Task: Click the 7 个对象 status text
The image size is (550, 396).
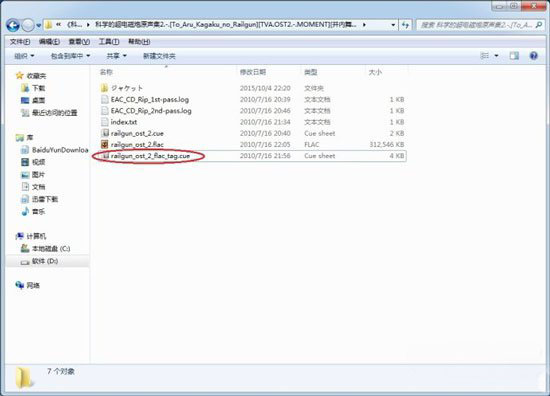Action: (61, 371)
